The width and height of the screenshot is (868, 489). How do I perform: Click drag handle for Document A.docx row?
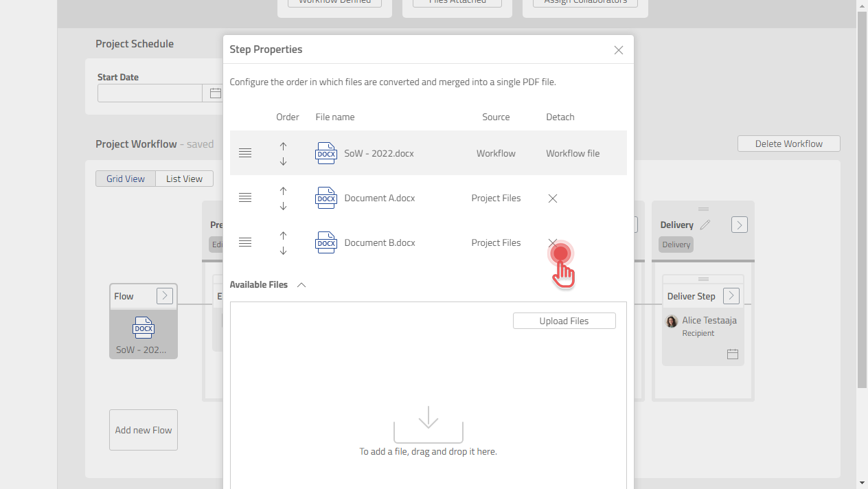pos(245,198)
